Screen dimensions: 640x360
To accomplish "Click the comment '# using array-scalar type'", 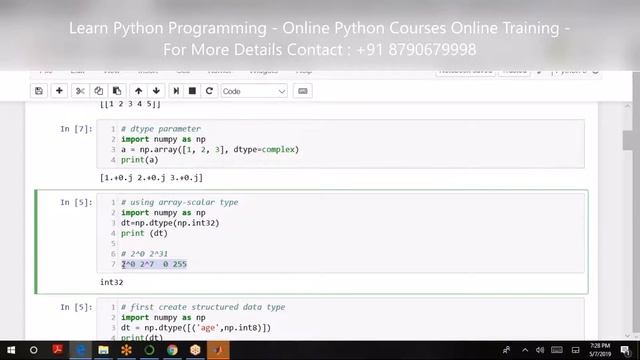I will pos(180,202).
